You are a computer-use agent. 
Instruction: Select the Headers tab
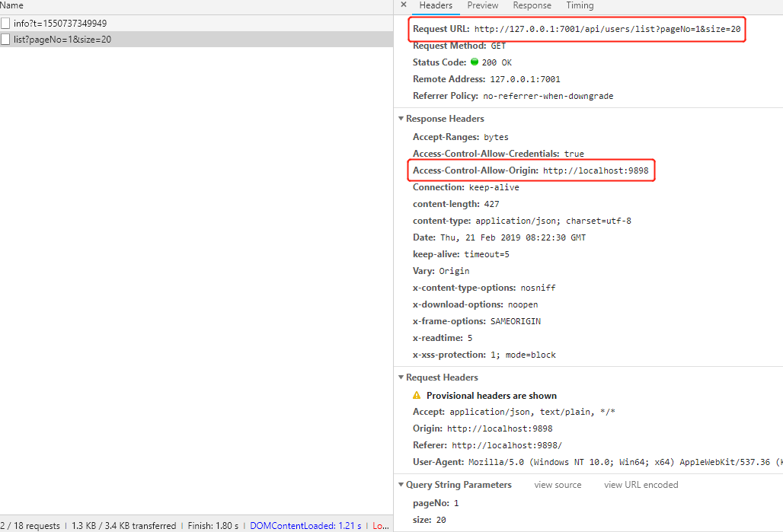436,6
